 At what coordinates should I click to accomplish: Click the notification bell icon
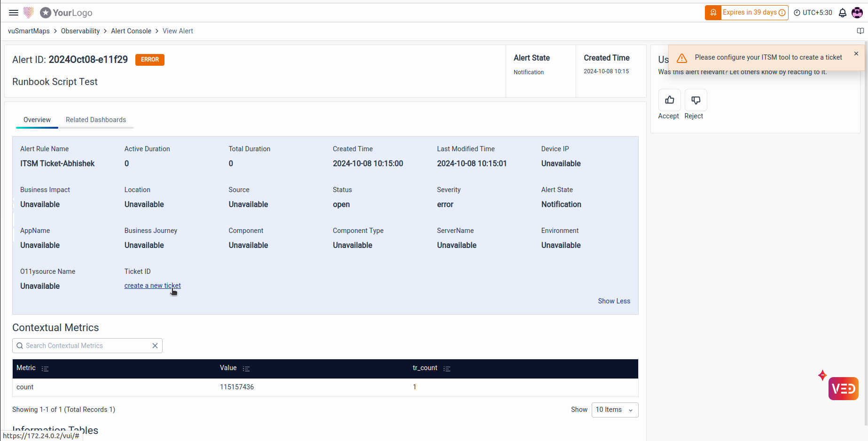point(843,13)
